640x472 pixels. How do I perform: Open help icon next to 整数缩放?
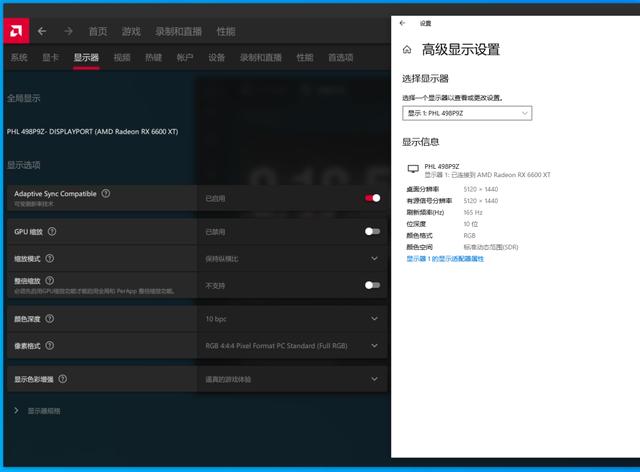50,281
